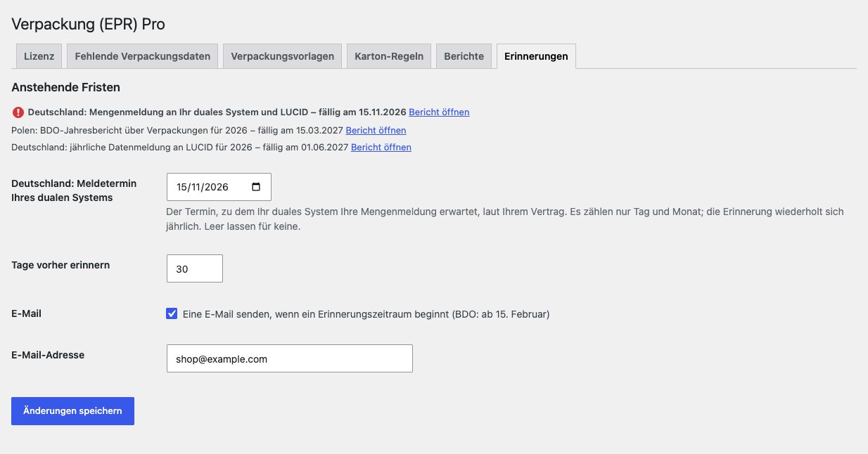The height and width of the screenshot is (454, 868).
Task: Click the E-Mail-Adresse label
Action: [48, 355]
